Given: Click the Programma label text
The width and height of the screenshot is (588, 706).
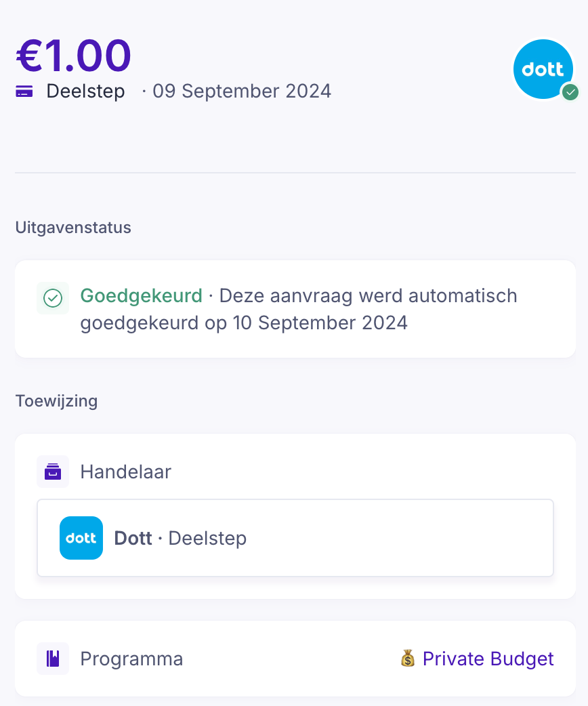Looking at the screenshot, I should click(131, 659).
